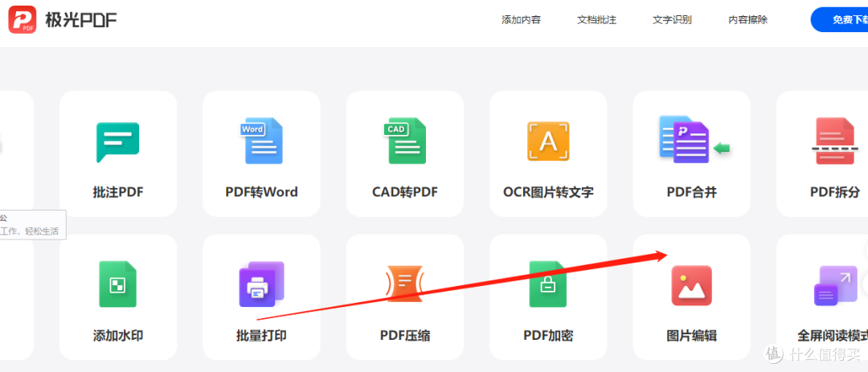Click the 极光PDF brand name text
This screenshot has width=868, height=372.
pos(81,20)
